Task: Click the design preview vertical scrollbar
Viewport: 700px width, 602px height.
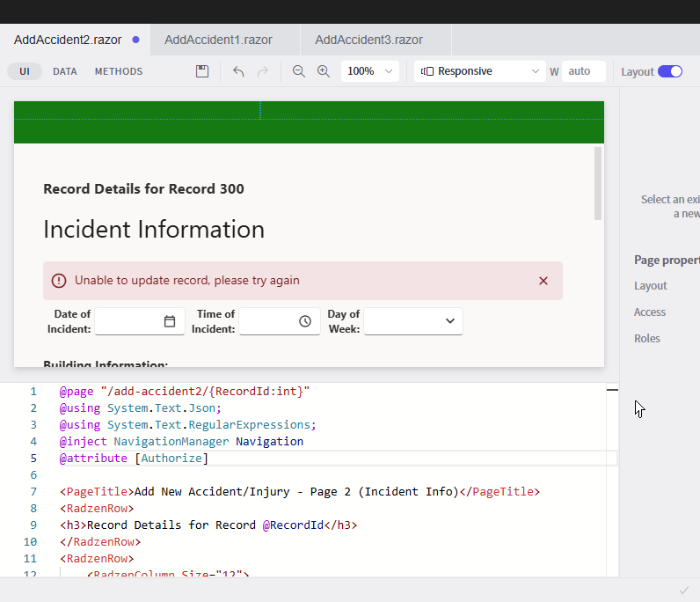Action: (598, 183)
